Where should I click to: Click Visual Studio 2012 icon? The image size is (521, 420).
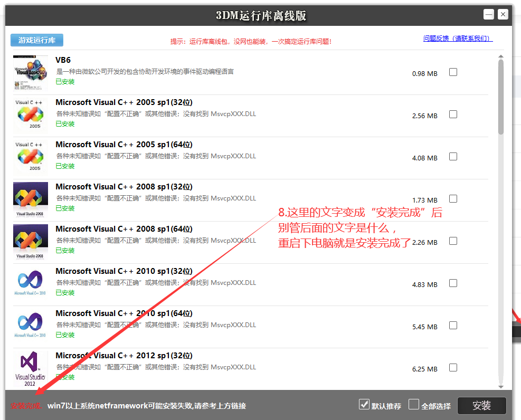tap(31, 368)
